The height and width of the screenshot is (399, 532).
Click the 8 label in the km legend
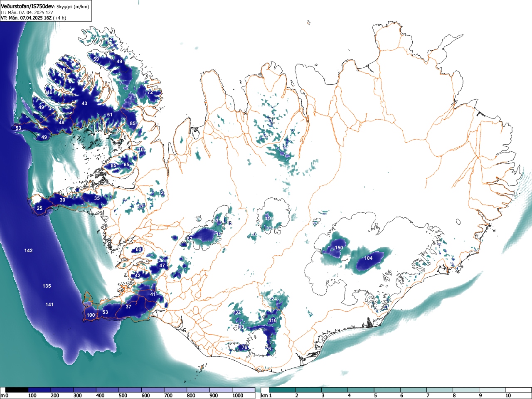(454, 396)
